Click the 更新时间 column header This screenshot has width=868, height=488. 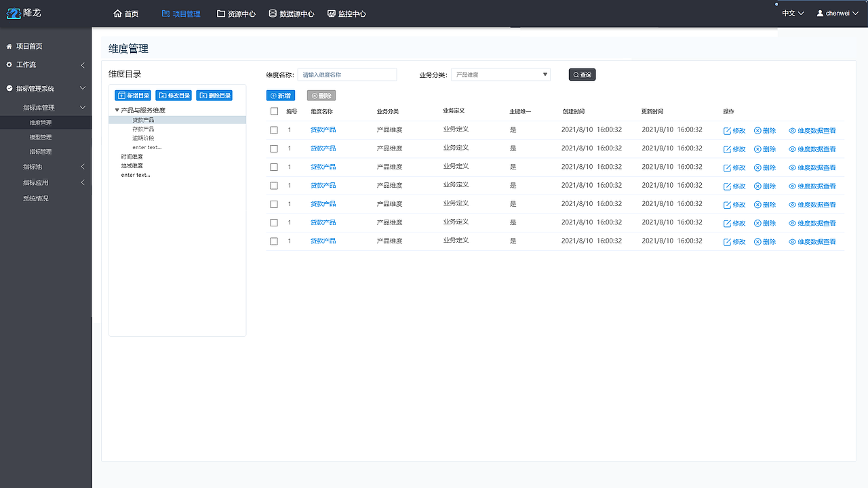coord(652,111)
